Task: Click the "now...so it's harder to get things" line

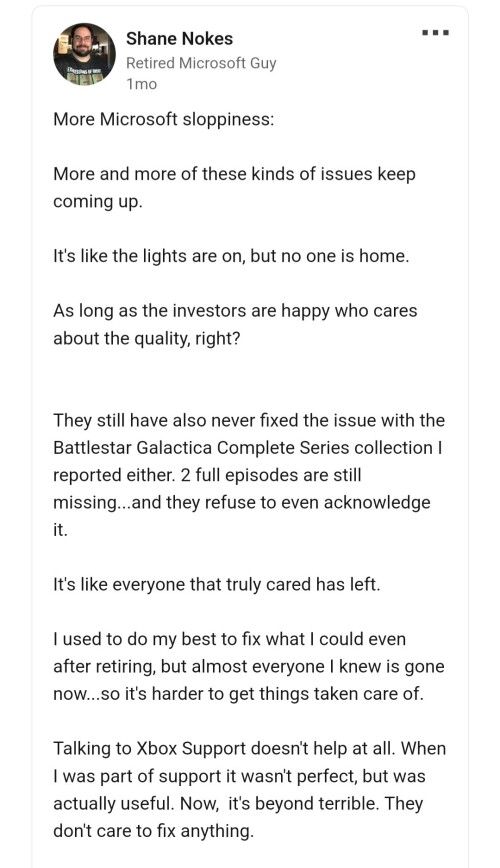Action: click(238, 694)
